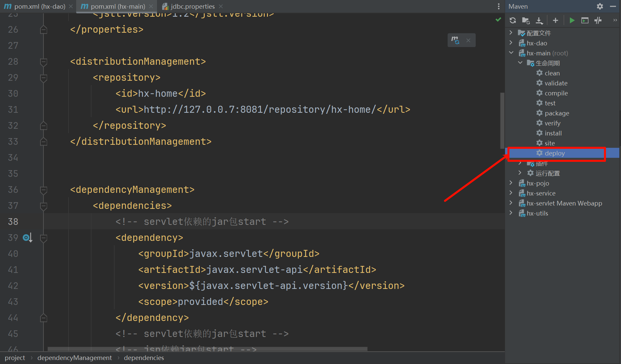
Task: Expand the hx-dao module in Maven tree
Action: tap(511, 43)
